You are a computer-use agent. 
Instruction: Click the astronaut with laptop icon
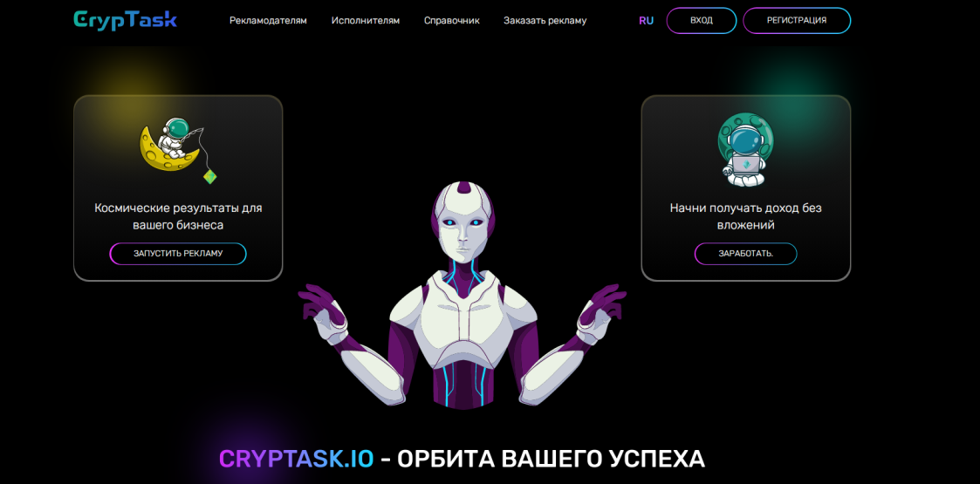coord(745,148)
